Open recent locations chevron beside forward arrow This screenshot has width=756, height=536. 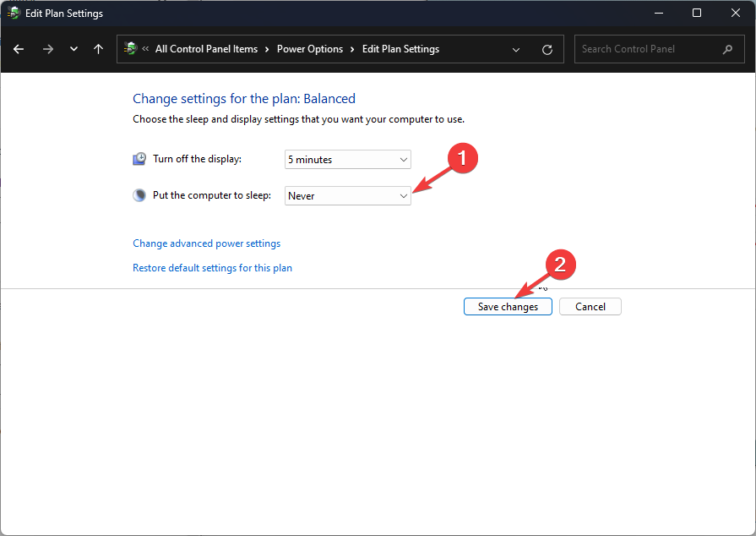click(73, 49)
